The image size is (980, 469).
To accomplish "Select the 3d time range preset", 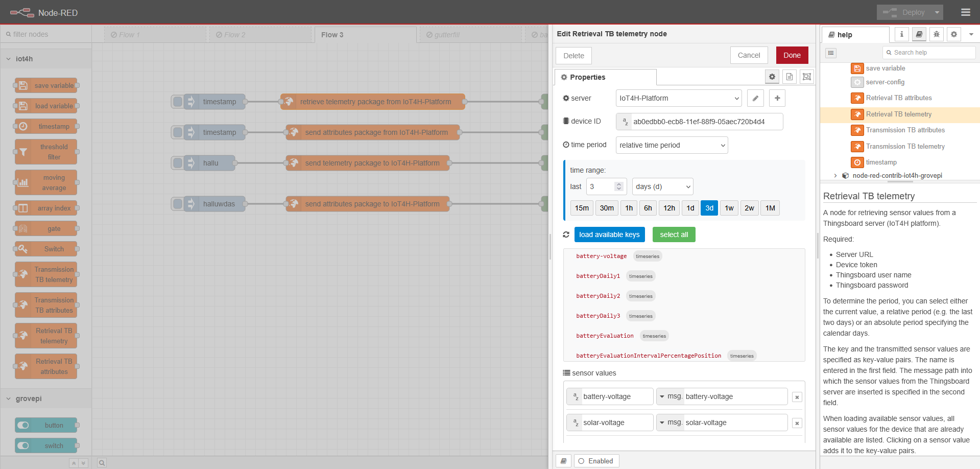I will [709, 208].
